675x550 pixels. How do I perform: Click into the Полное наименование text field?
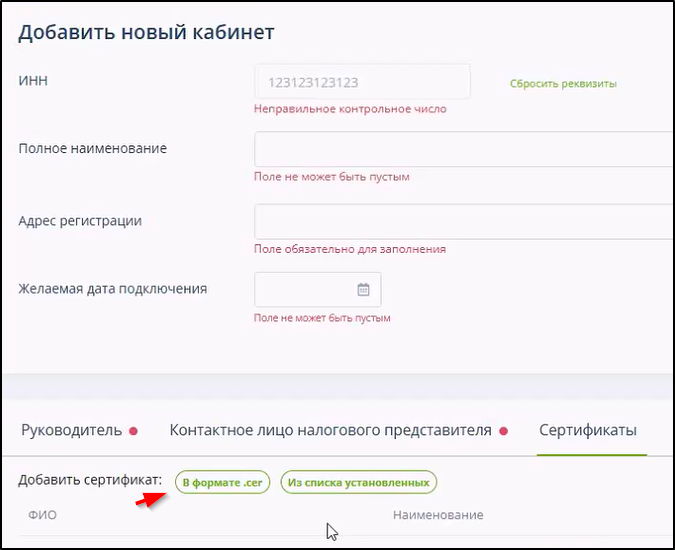click(462, 149)
